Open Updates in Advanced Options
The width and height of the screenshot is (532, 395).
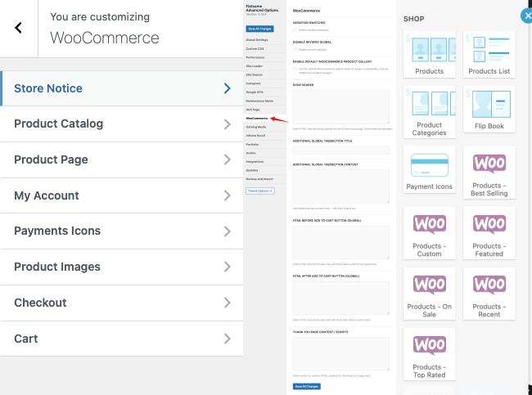(265, 170)
